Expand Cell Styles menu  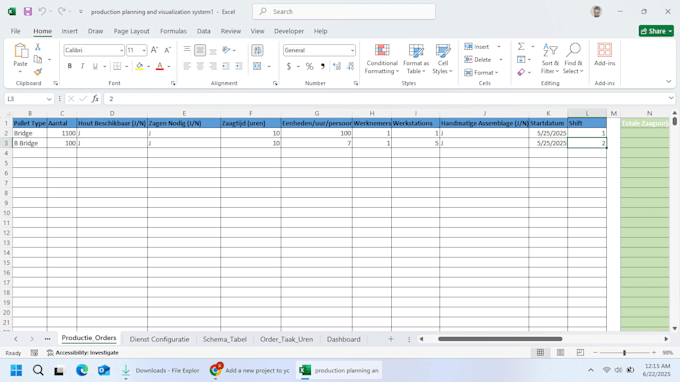pyautogui.click(x=442, y=59)
